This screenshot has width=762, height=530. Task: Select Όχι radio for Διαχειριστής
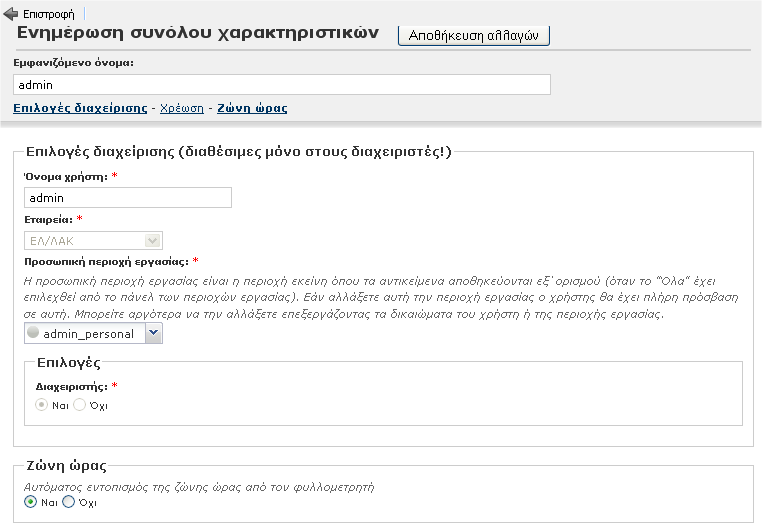click(80, 405)
